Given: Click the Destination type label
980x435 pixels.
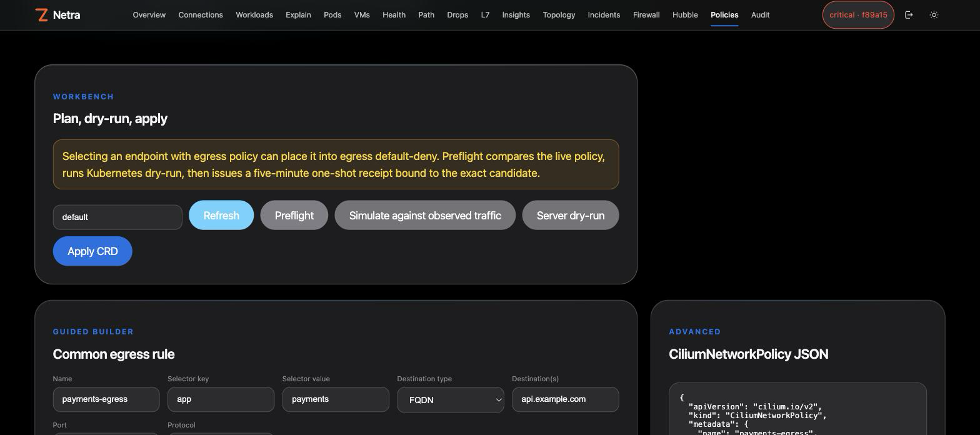Looking at the screenshot, I should coord(424,379).
